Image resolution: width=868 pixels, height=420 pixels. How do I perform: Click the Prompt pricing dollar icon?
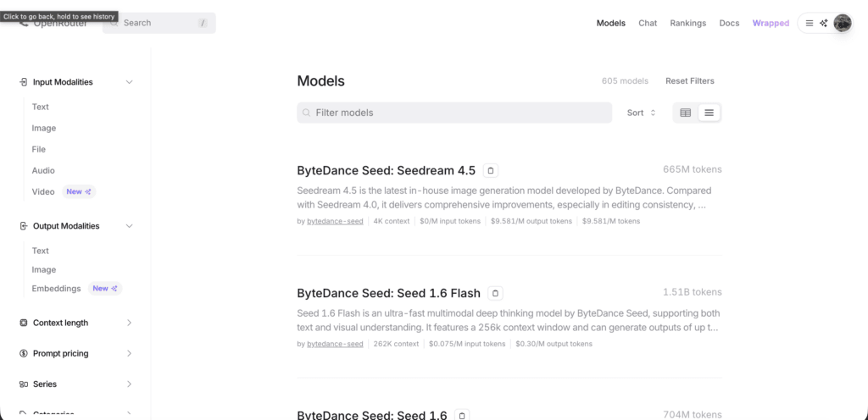click(x=24, y=354)
